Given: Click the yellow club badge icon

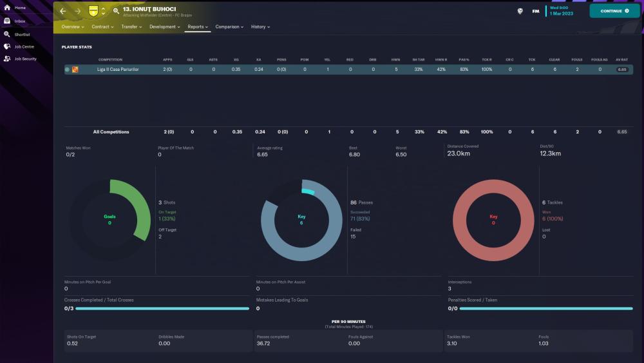Looking at the screenshot, I should [93, 11].
